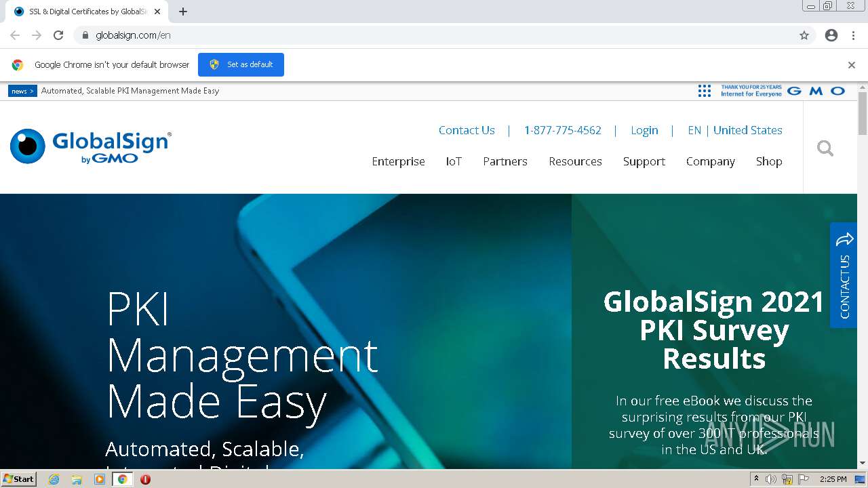Click the red shield taskbar icon
868x488 pixels.
pyautogui.click(x=145, y=479)
